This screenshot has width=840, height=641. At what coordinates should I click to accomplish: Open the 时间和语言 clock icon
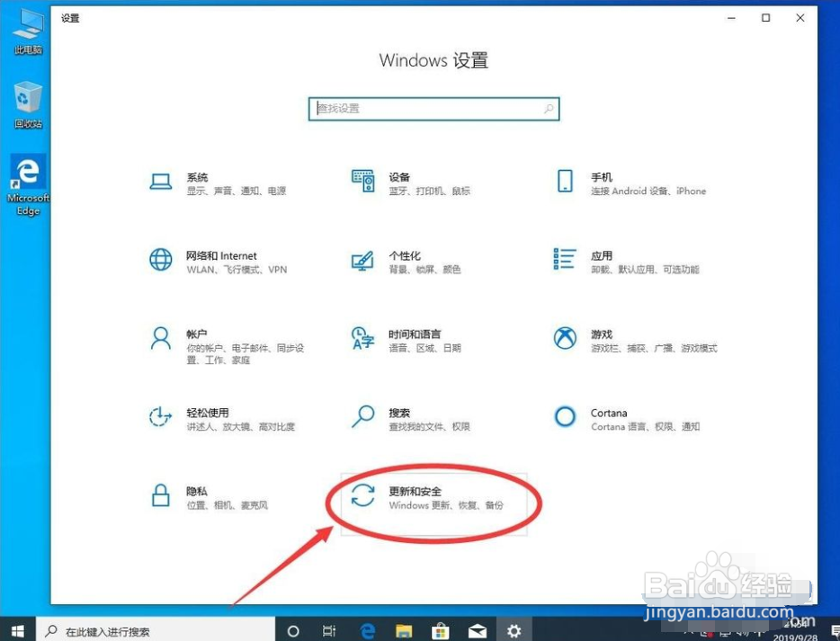[362, 338]
